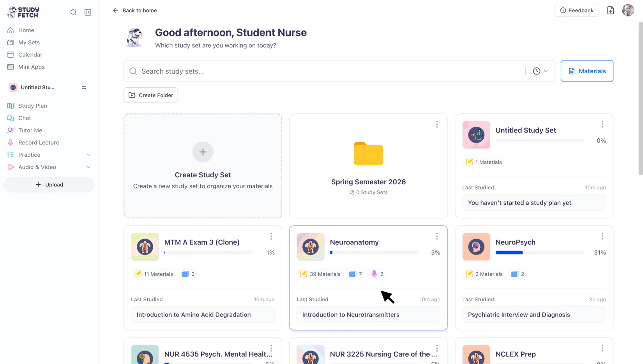Click flashcards badge on NeuroPsych card
The image size is (643, 364).
518,274
